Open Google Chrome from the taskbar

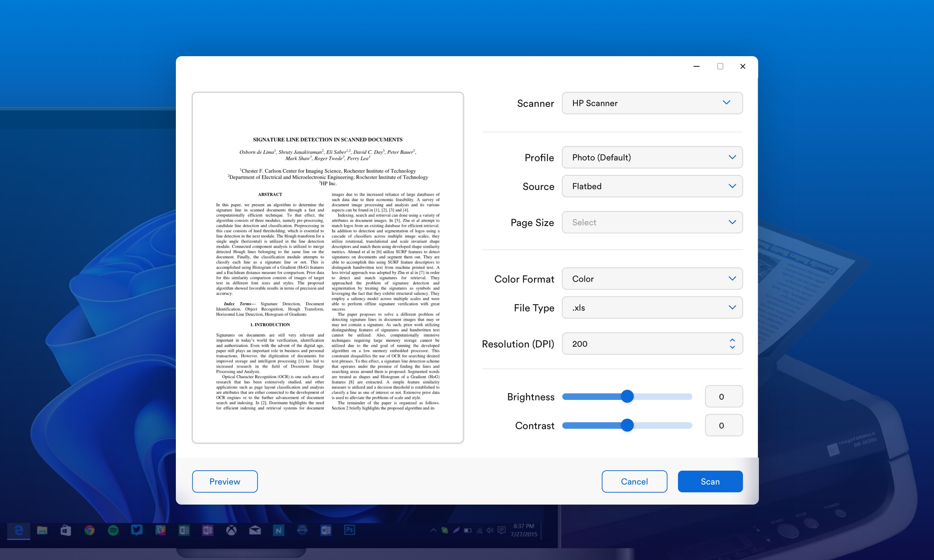point(89,530)
